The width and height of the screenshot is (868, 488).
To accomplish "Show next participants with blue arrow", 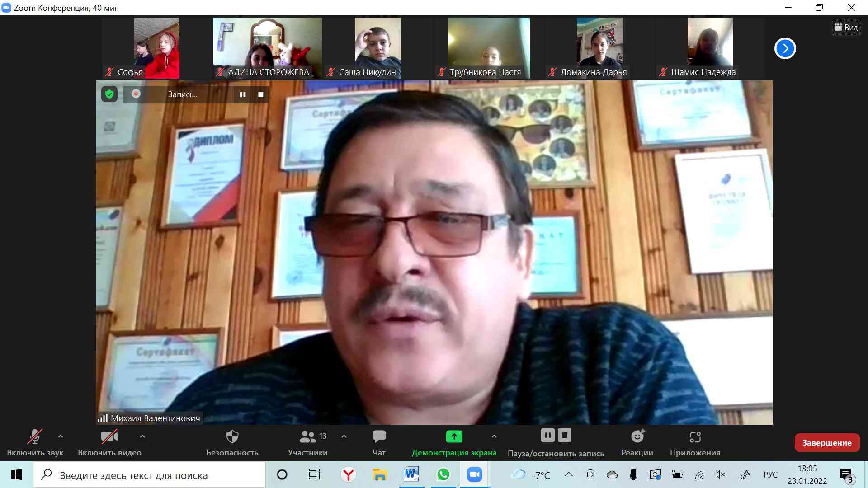I will 785,48.
